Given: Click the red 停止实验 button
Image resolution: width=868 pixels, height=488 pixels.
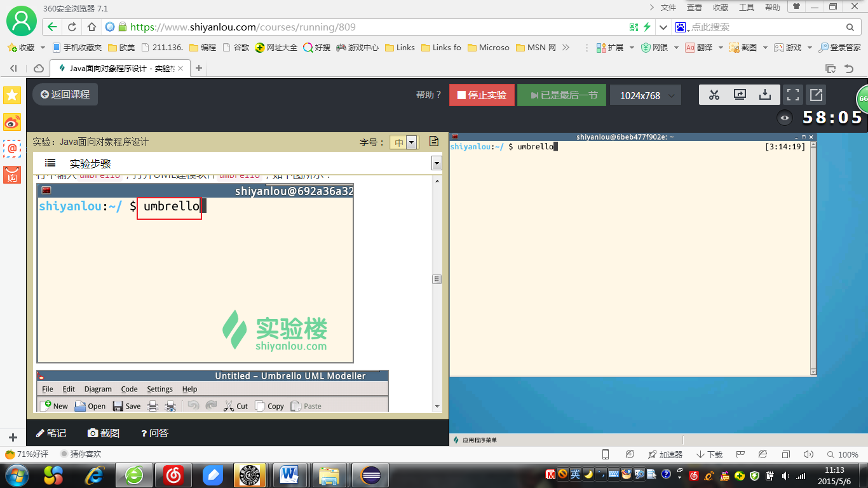Looking at the screenshot, I should 481,95.
